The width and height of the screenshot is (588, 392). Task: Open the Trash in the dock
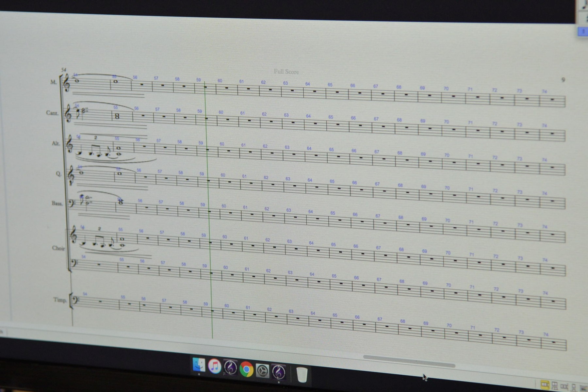coord(302,374)
